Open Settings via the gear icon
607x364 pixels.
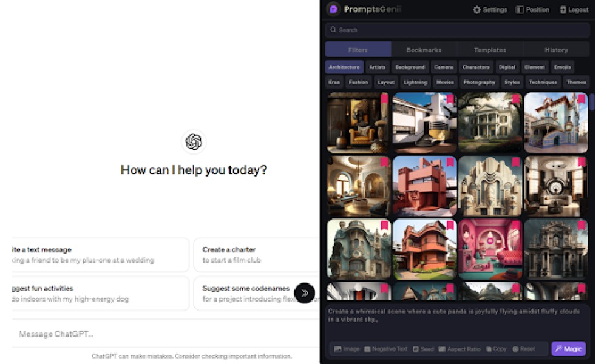[477, 10]
